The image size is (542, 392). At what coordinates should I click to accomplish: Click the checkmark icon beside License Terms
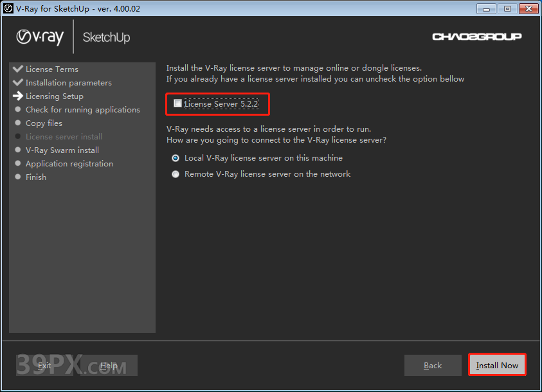[17, 69]
